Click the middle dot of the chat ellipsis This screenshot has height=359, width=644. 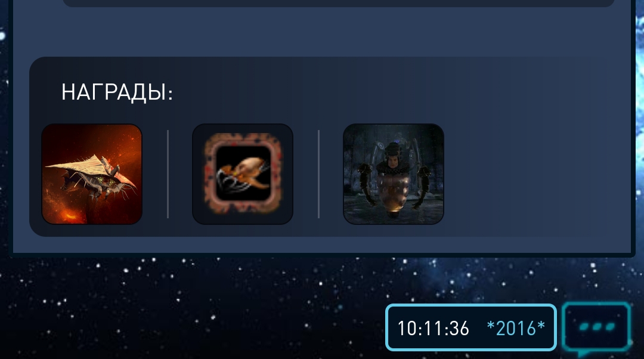click(x=597, y=327)
